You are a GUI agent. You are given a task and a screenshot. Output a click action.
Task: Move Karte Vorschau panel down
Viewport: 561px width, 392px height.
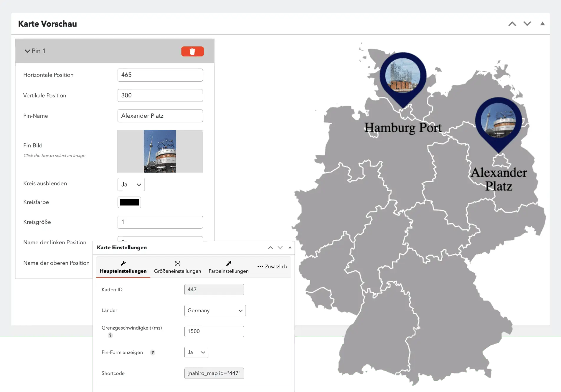[x=527, y=24]
